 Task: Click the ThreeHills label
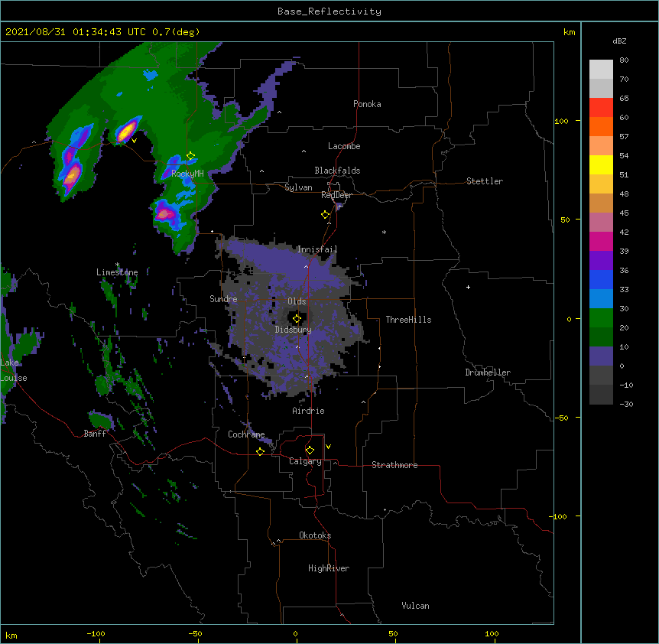click(408, 320)
